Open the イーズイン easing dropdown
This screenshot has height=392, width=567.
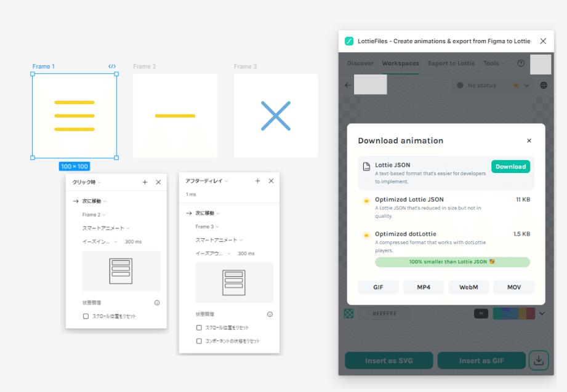(100, 242)
